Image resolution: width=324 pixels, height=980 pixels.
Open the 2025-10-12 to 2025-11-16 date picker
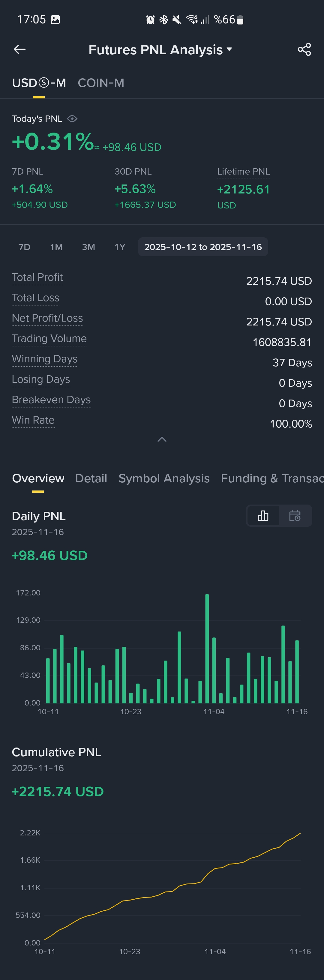[203, 247]
